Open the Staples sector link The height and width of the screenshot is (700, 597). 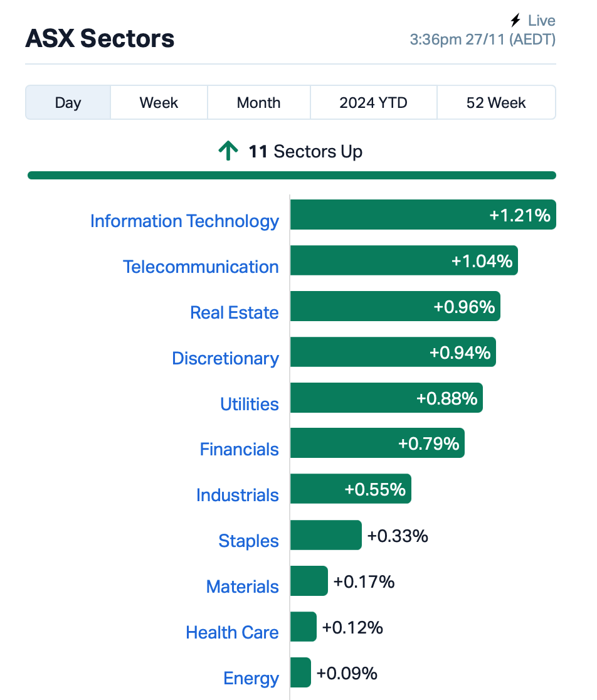[x=248, y=541]
